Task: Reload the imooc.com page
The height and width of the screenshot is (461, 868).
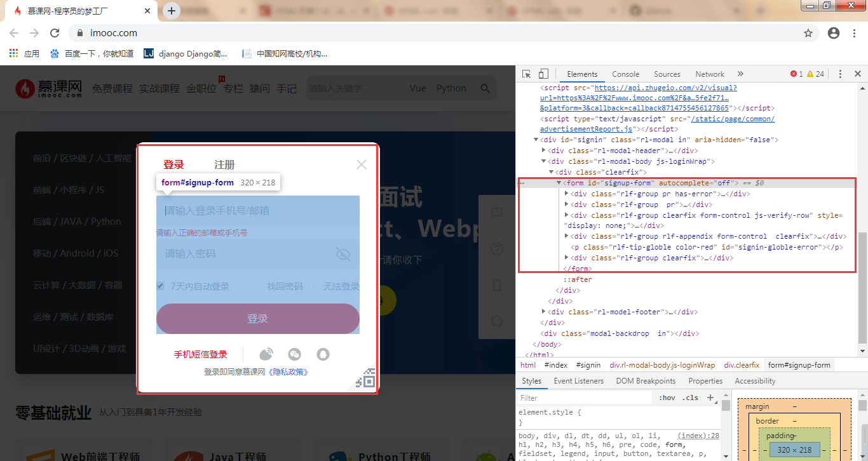Action: click(55, 33)
